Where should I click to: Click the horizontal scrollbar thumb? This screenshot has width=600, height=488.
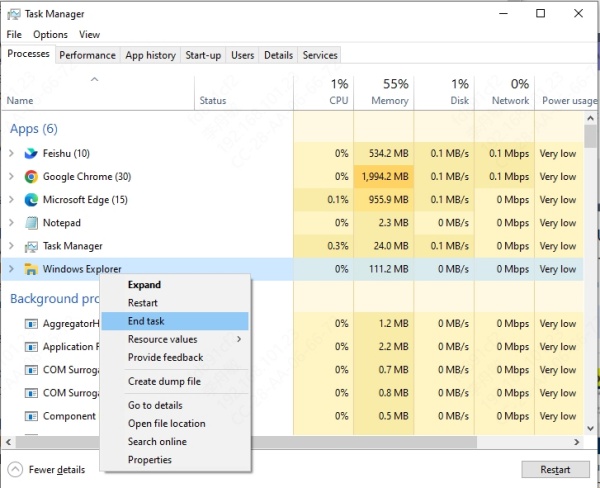point(246,442)
